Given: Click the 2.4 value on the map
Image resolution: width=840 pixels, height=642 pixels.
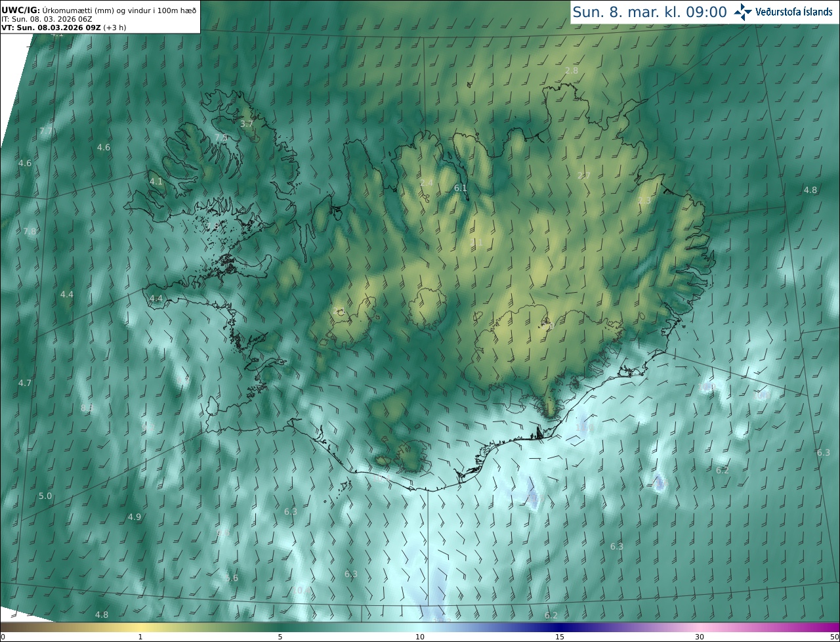Looking at the screenshot, I should [427, 182].
